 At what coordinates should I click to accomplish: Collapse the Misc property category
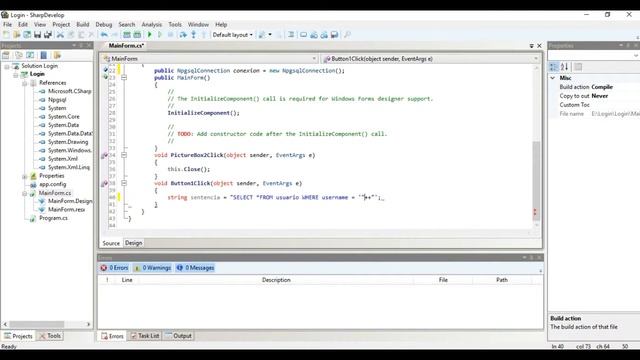tap(553, 78)
